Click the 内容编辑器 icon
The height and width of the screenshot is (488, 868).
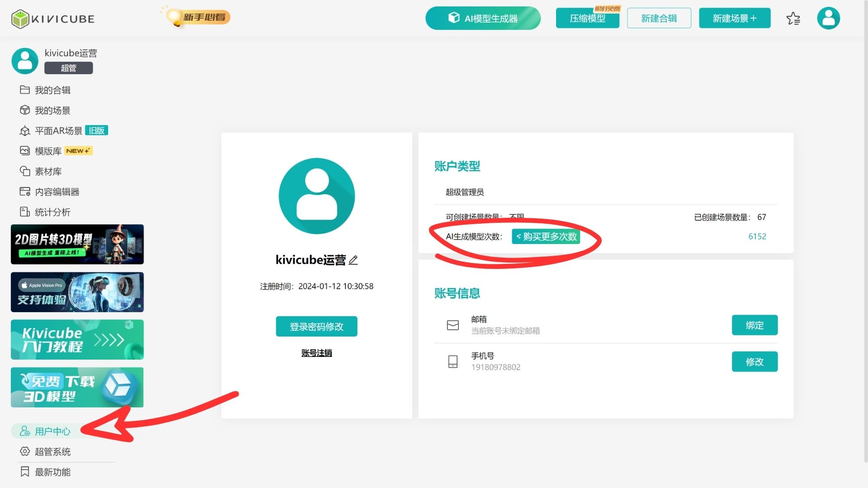click(25, 192)
